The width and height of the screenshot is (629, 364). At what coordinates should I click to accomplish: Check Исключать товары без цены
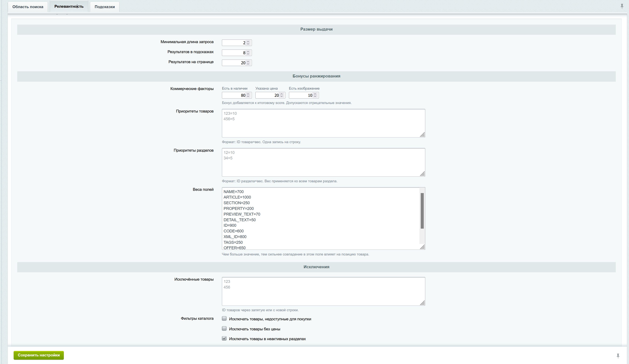(x=224, y=328)
